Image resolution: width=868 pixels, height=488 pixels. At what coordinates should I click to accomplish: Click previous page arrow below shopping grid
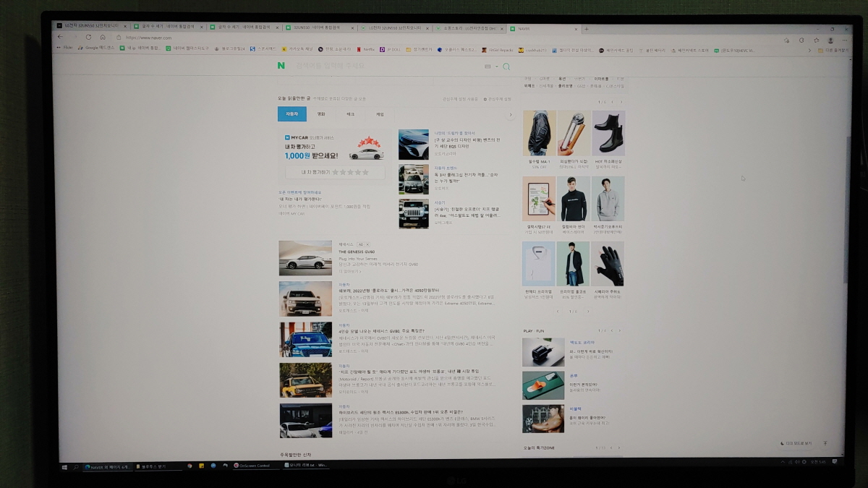[557, 312]
